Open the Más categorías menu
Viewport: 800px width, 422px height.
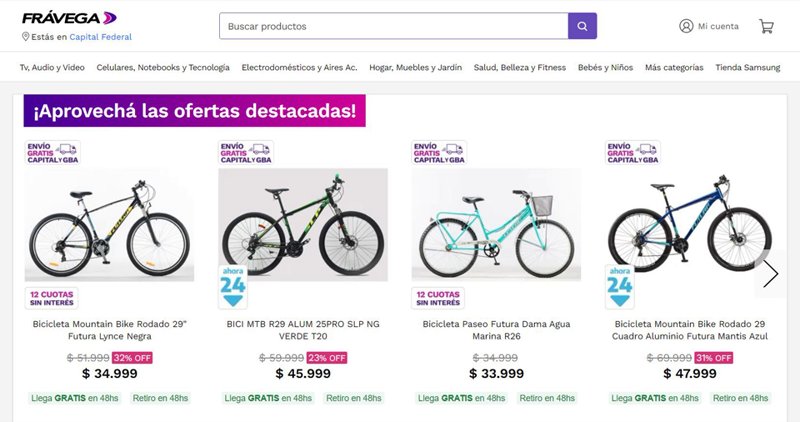tap(674, 67)
